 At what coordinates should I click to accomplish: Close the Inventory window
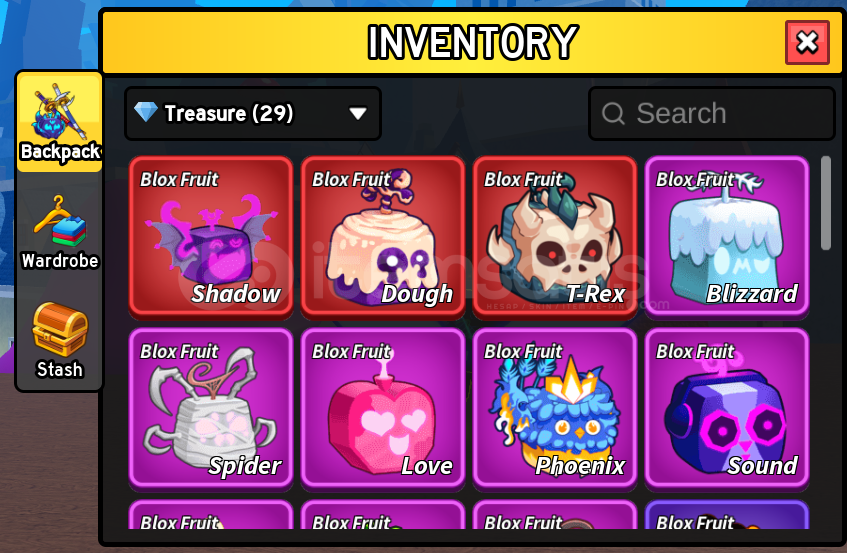coord(807,42)
